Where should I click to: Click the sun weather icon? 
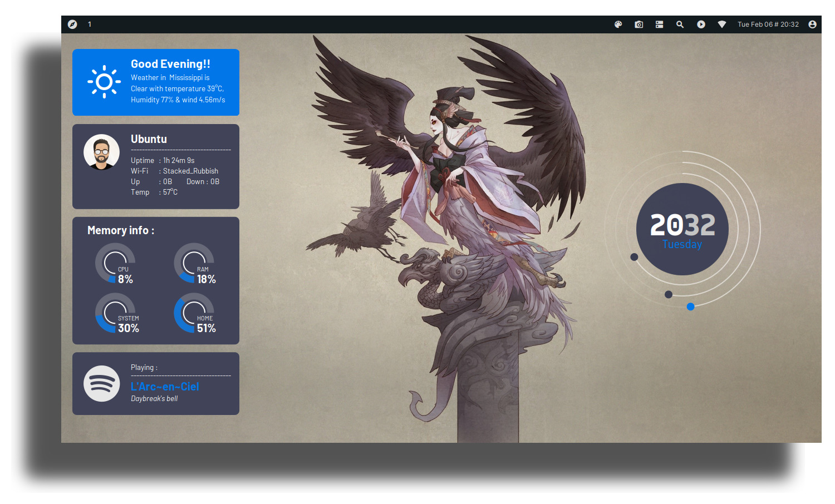pos(104,82)
